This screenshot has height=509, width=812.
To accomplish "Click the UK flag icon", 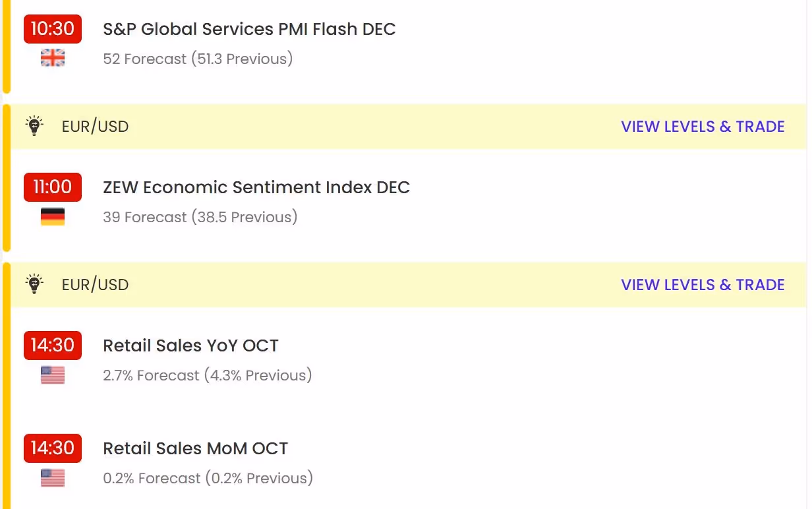I will pos(53,59).
